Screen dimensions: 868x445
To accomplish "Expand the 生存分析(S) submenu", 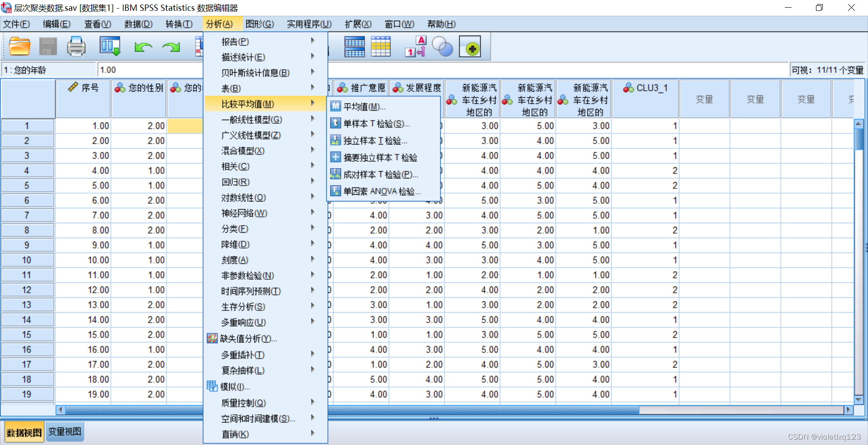I will coord(265,307).
